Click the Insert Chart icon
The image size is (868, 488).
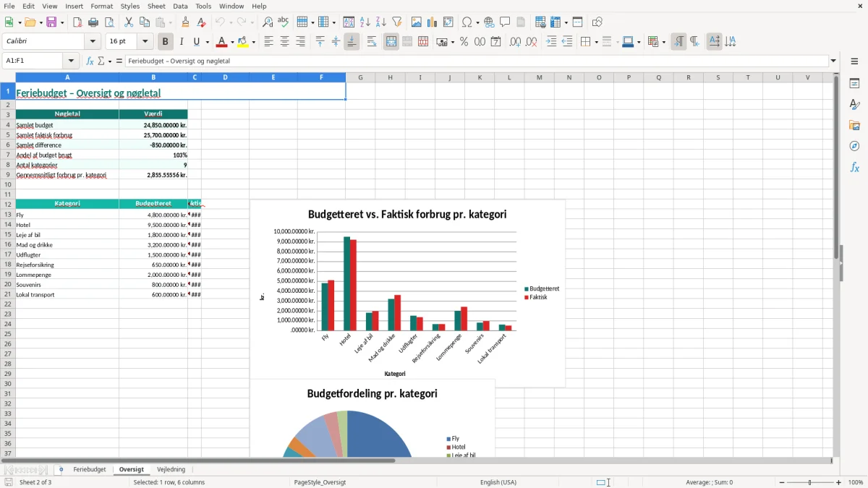pyautogui.click(x=433, y=22)
